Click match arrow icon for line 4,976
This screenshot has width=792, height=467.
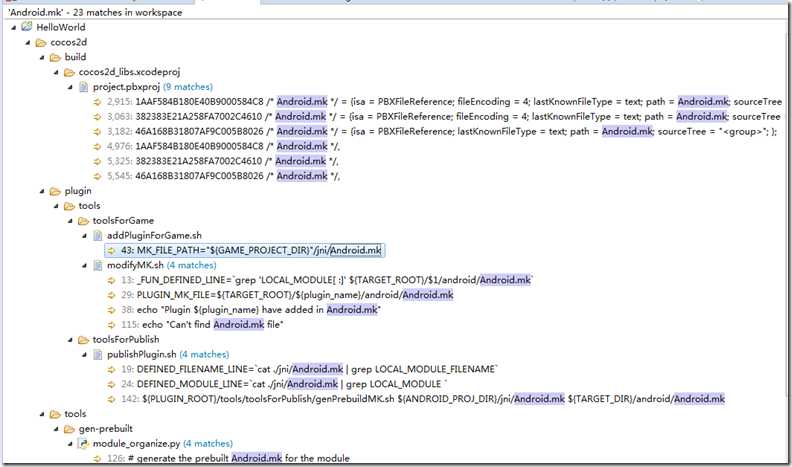pyautogui.click(x=97, y=146)
